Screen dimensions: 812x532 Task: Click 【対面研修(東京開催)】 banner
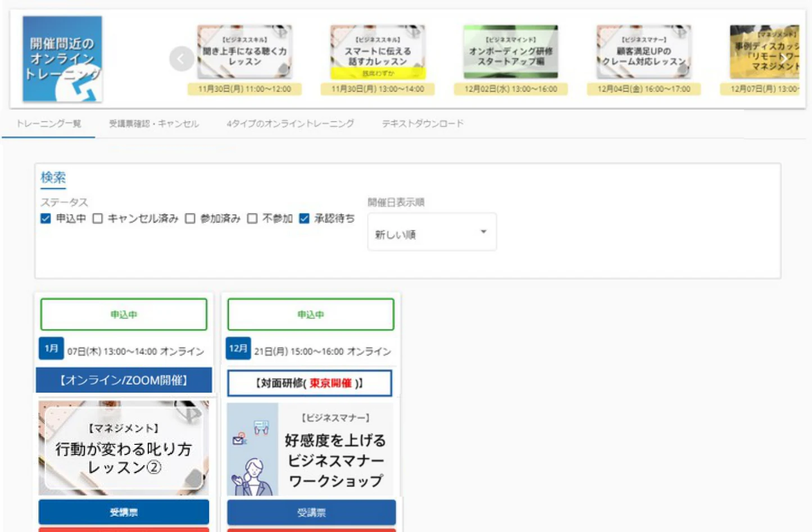click(x=310, y=383)
